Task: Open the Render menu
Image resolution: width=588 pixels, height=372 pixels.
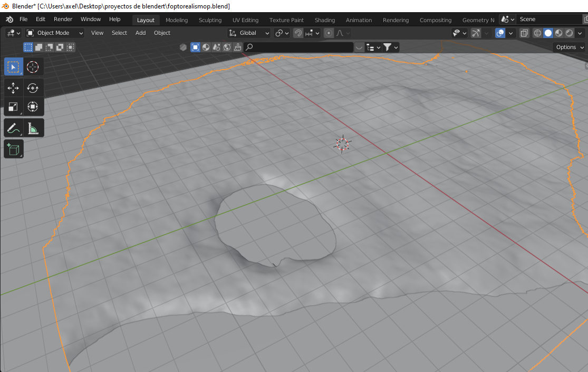Action: pos(63,20)
